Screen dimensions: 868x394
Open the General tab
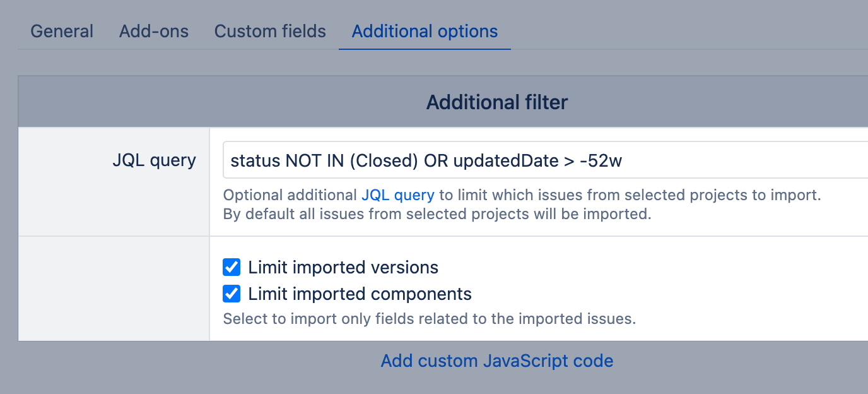click(x=62, y=32)
